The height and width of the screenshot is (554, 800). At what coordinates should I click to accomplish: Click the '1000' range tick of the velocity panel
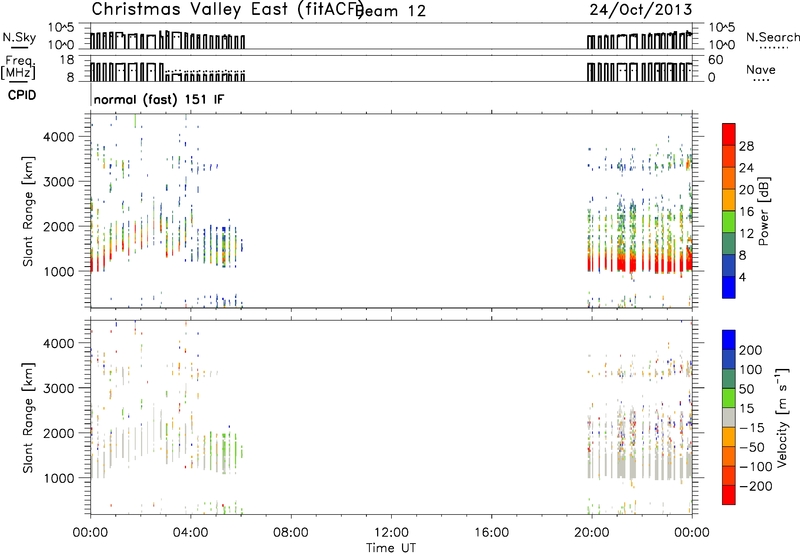[58, 478]
